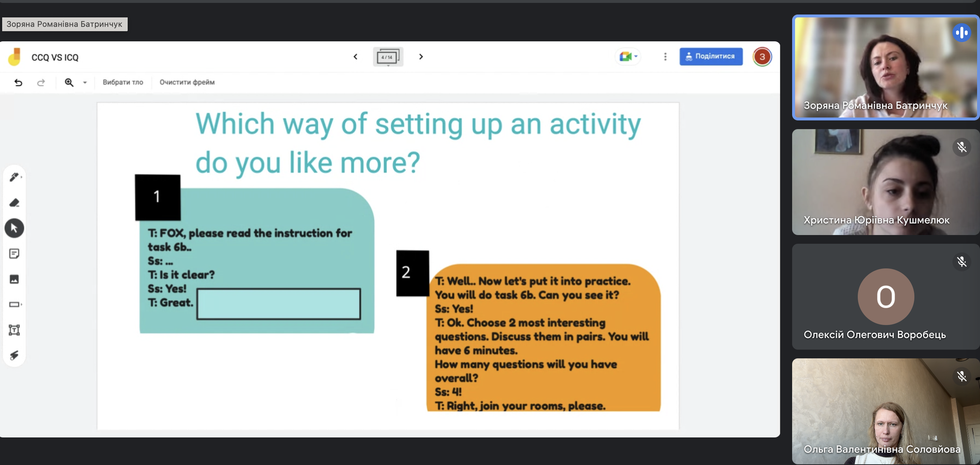This screenshot has height=465, width=980.
Task: Add a sticky note
Action: [x=15, y=254]
